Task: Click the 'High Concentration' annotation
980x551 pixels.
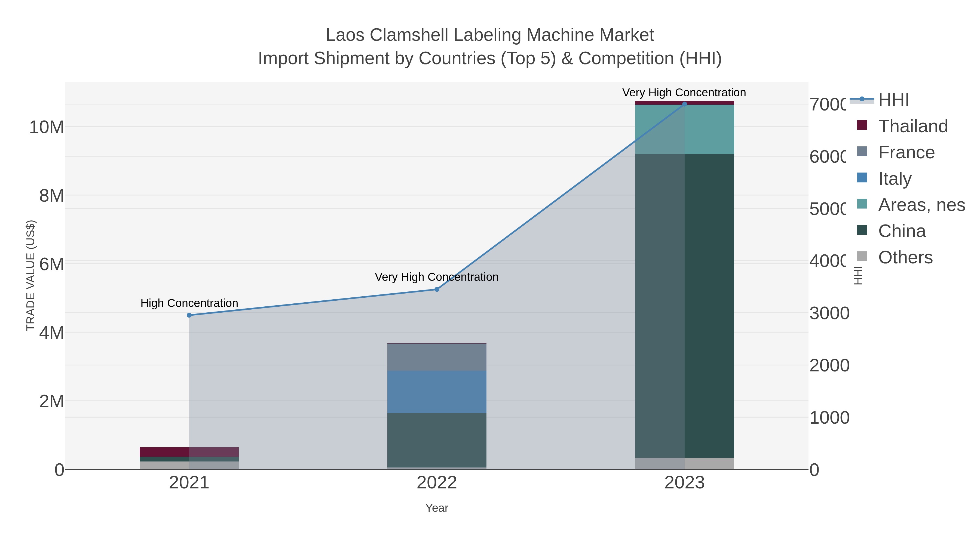Action: (189, 303)
